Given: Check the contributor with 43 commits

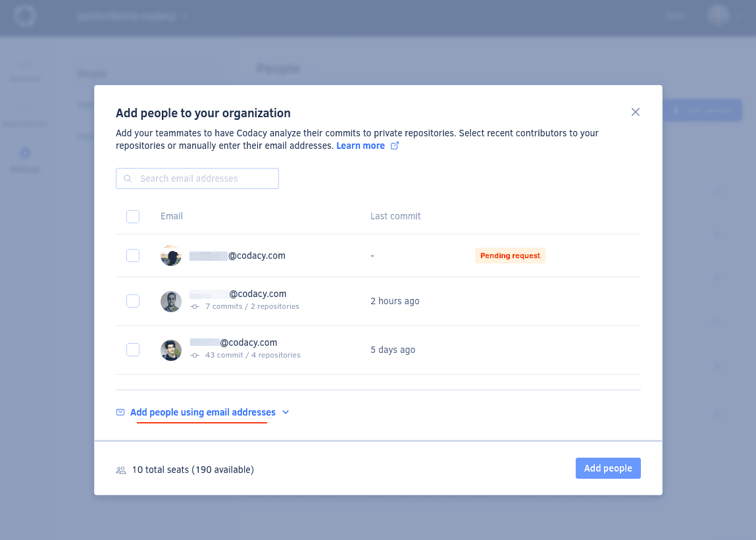Looking at the screenshot, I should (x=133, y=350).
